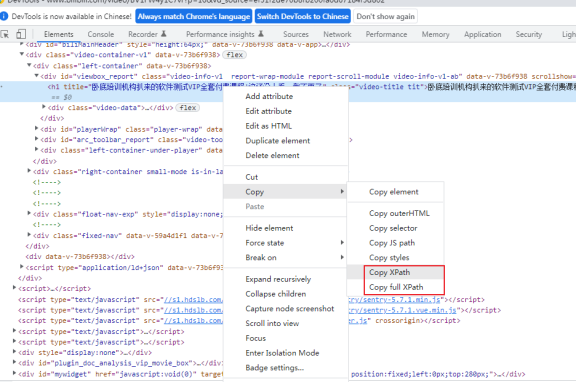This screenshot has width=576, height=382.
Task: Expand the mywidget div node
Action: click(x=14, y=373)
